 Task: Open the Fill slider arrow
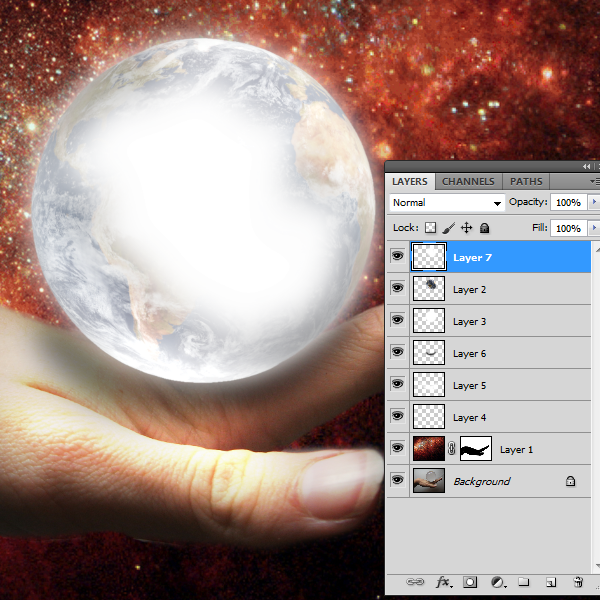[x=594, y=228]
